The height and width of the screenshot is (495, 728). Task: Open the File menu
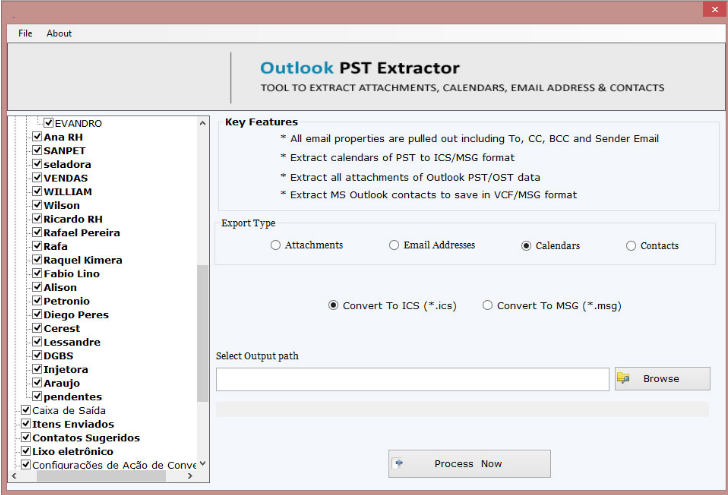tap(25, 33)
